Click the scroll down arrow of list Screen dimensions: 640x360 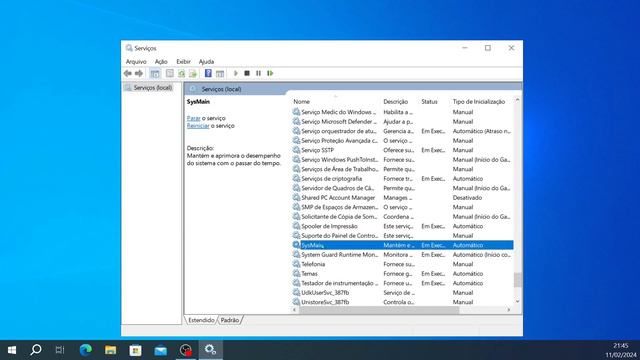pyautogui.click(x=518, y=302)
